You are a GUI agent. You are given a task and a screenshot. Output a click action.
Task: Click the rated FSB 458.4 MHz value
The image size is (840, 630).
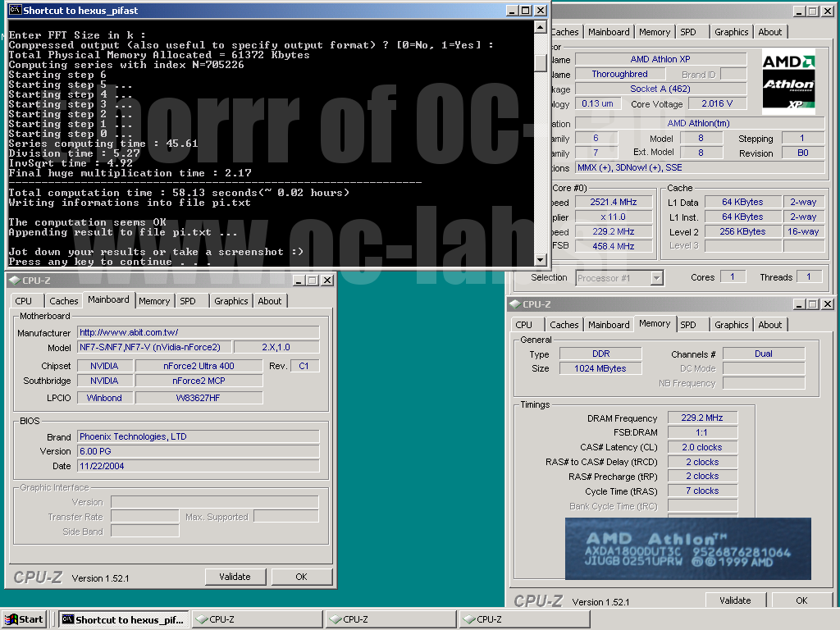point(614,246)
